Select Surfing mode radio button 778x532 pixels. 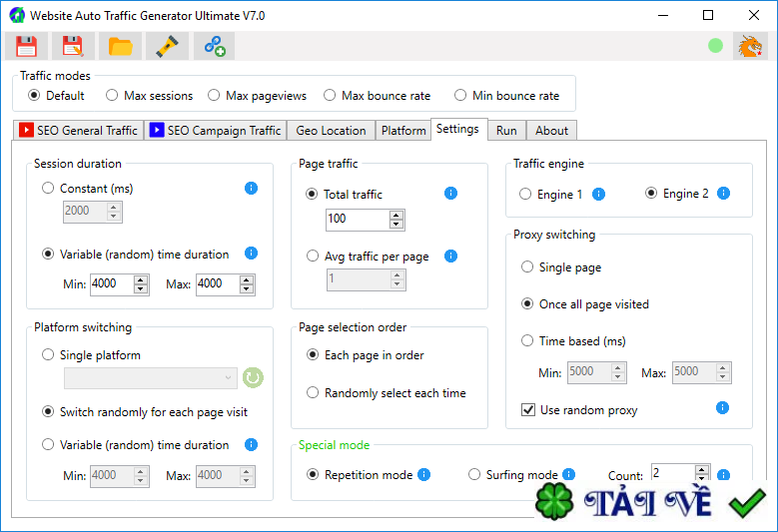click(513, 474)
